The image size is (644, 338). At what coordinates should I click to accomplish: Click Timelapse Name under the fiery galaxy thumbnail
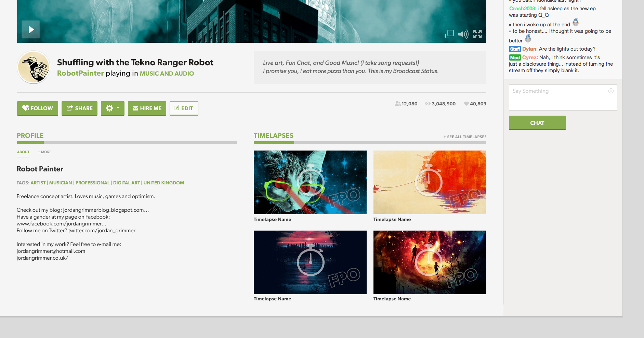[x=392, y=299]
